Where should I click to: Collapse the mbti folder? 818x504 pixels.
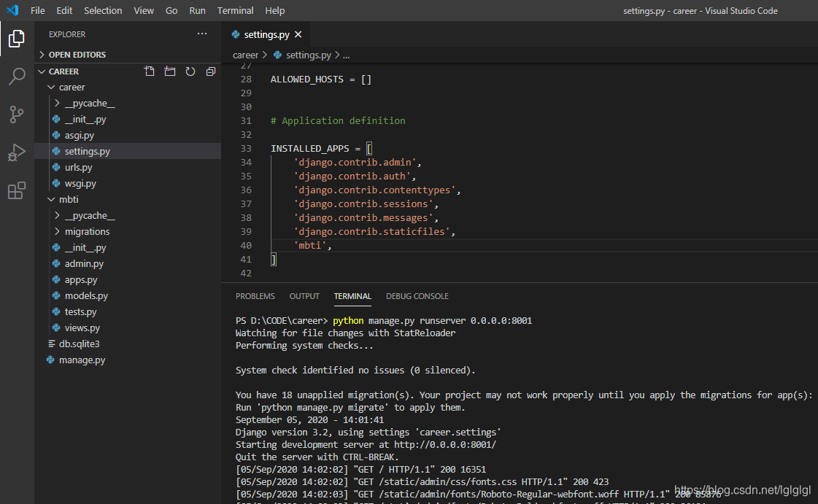pos(51,199)
